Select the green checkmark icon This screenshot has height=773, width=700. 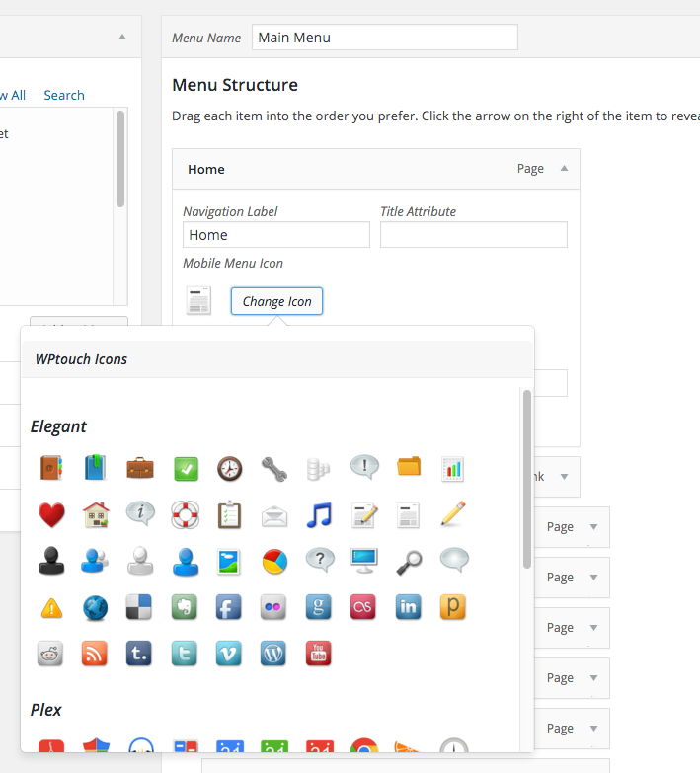tap(186, 469)
